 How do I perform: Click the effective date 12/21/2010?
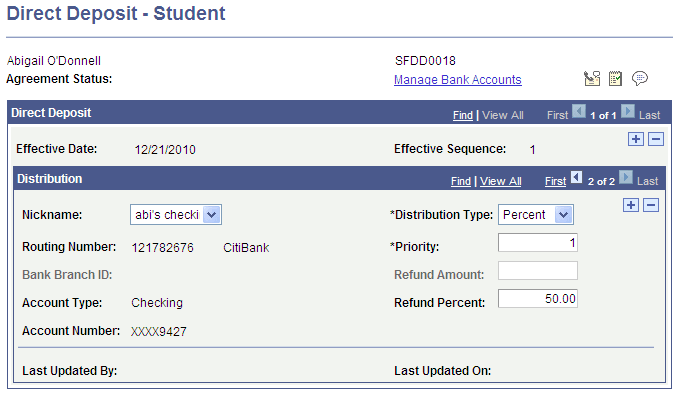[x=165, y=150]
